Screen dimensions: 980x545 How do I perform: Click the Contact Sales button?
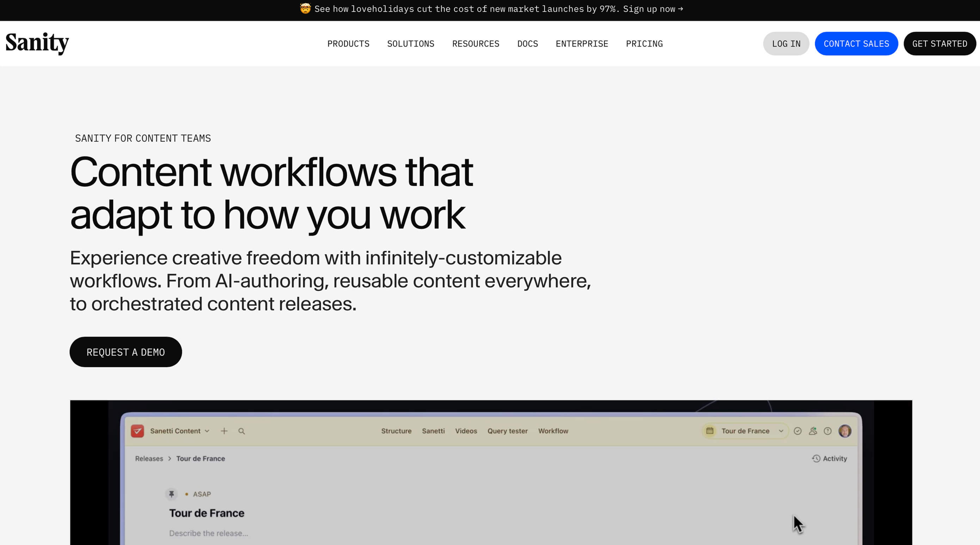(856, 44)
